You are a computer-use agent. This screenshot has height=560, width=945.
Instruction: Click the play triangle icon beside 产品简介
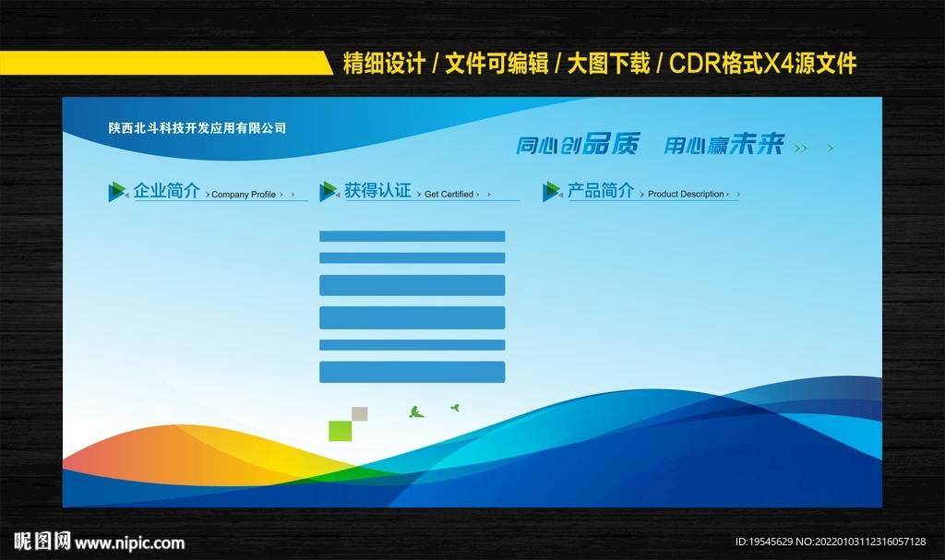click(552, 192)
